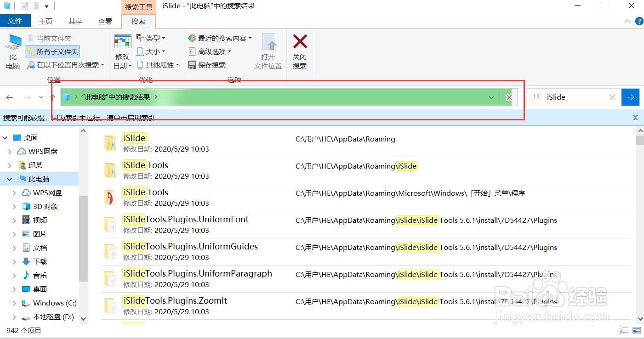Click 942 个项目 status text
The image size is (644, 339).
(x=24, y=330)
